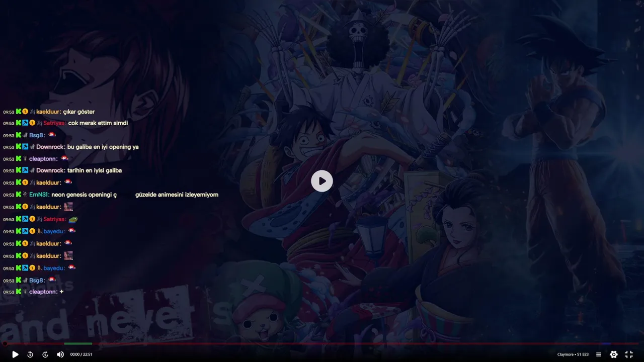The height and width of the screenshot is (362, 644).
Task: Exit fullscreen mode
Action: (629, 354)
